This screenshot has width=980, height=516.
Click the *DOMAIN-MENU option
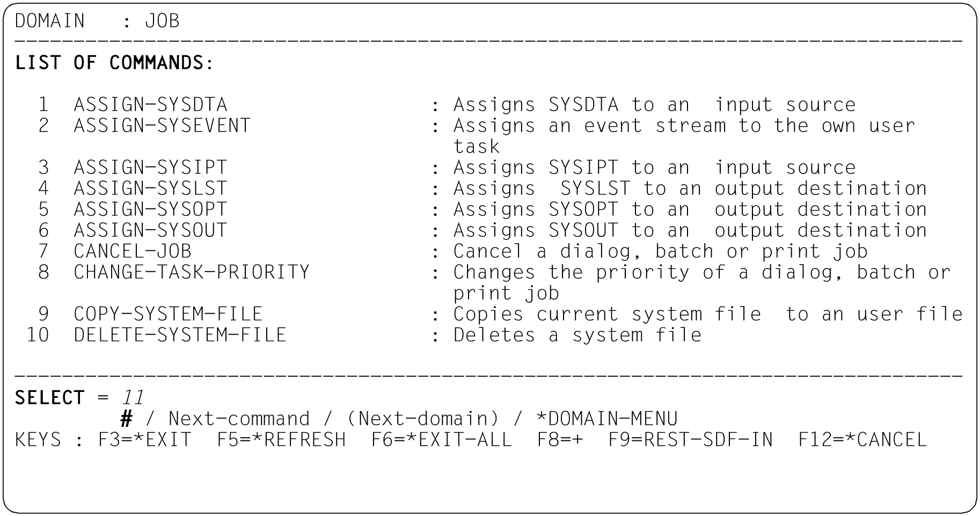[607, 419]
